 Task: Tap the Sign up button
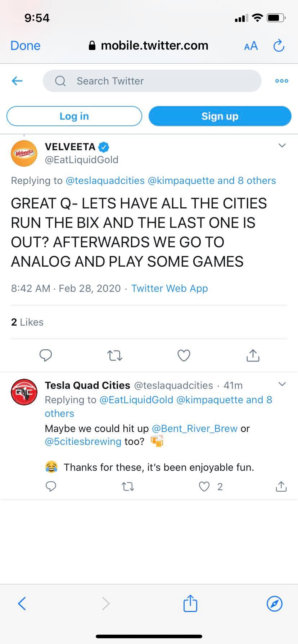pyautogui.click(x=220, y=116)
